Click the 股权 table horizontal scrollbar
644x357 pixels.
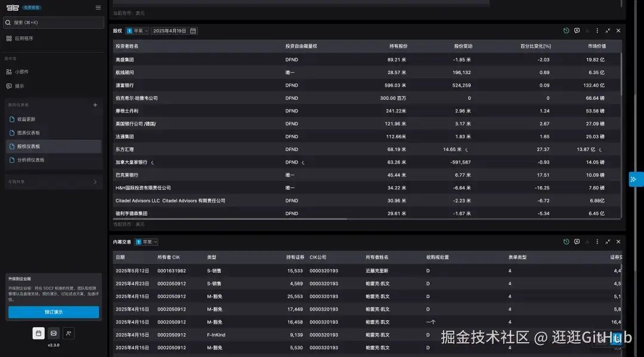point(230,219)
